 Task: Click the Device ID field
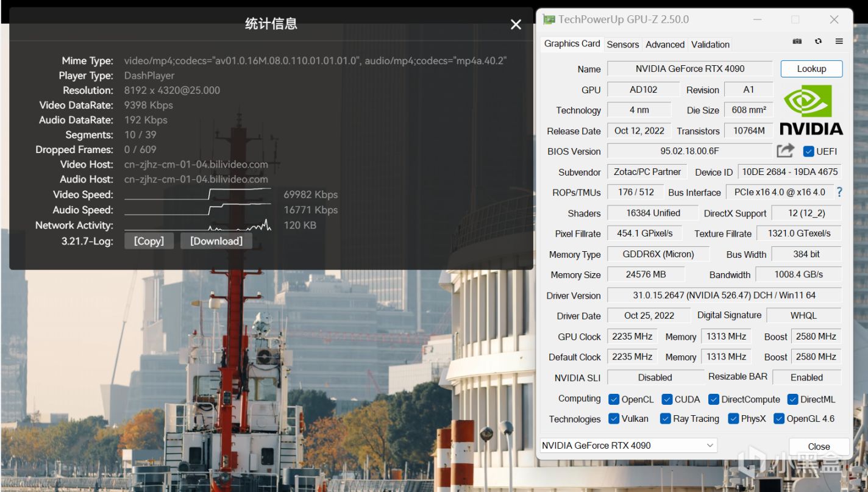point(789,172)
